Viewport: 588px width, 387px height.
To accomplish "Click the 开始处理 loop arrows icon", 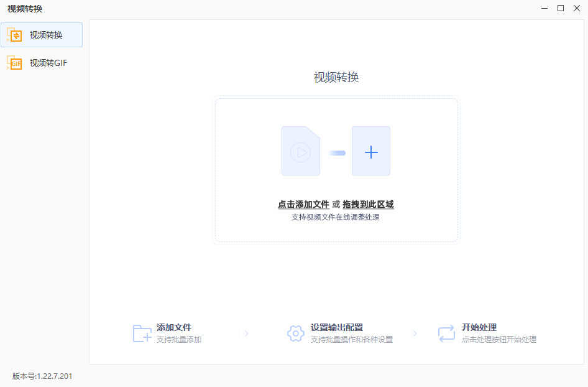I will tap(446, 333).
